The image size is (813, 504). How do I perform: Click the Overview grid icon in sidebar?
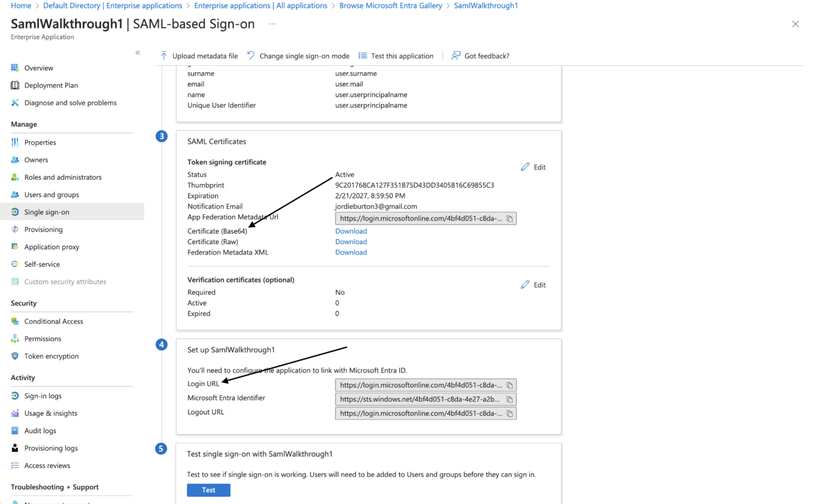(x=15, y=68)
